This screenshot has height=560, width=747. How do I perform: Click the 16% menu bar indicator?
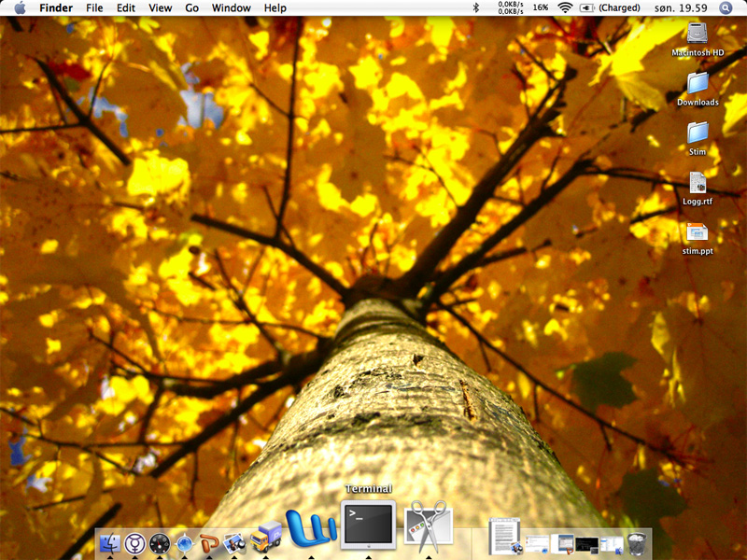point(541,7)
